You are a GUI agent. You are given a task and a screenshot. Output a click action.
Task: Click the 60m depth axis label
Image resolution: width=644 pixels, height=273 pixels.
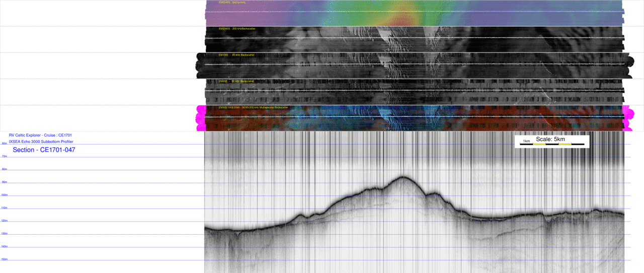pyautogui.click(x=5, y=144)
